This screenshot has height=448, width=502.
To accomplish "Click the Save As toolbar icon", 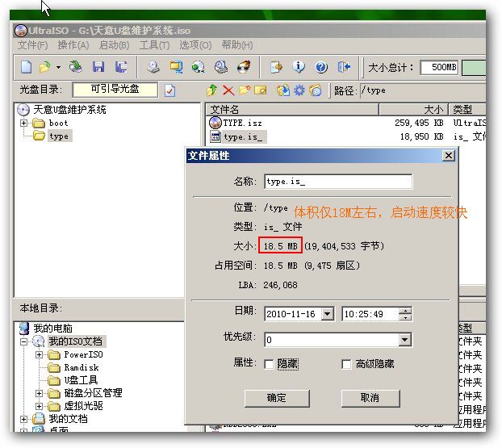I will click(121, 67).
